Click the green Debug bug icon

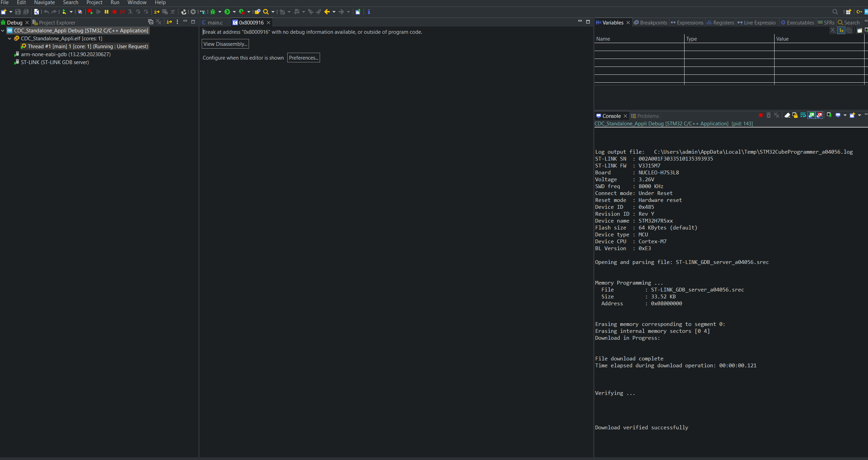click(213, 12)
